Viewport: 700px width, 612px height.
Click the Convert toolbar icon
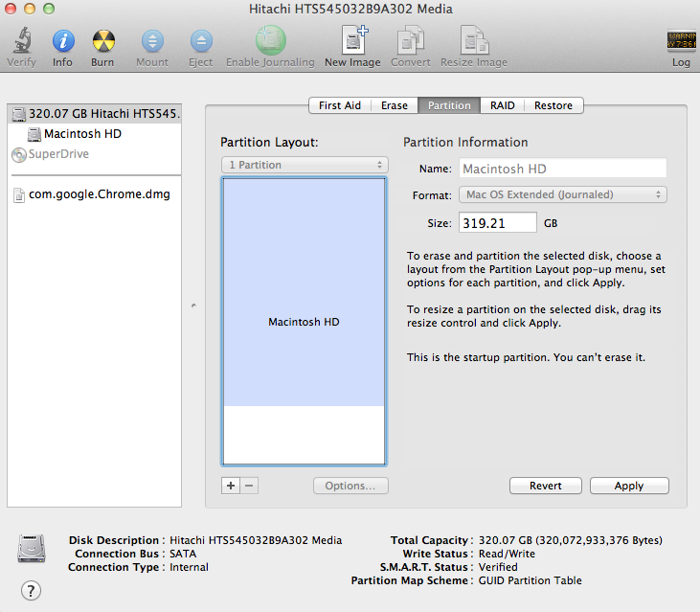(410, 39)
